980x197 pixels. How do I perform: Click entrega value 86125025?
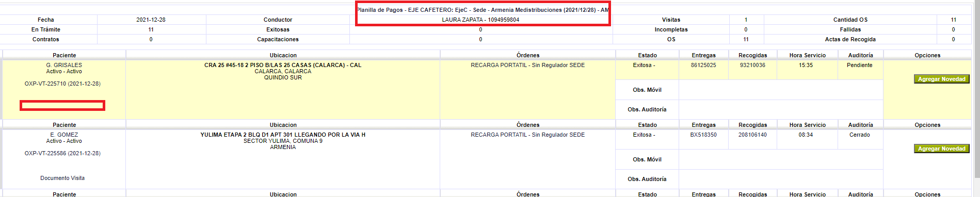point(703,65)
